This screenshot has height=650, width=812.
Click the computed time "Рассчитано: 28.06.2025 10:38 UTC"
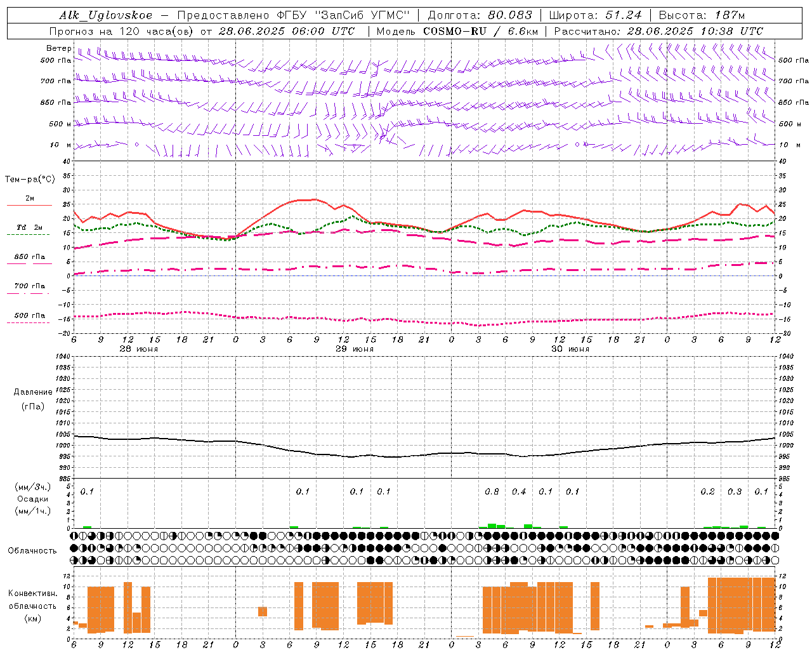(x=658, y=31)
